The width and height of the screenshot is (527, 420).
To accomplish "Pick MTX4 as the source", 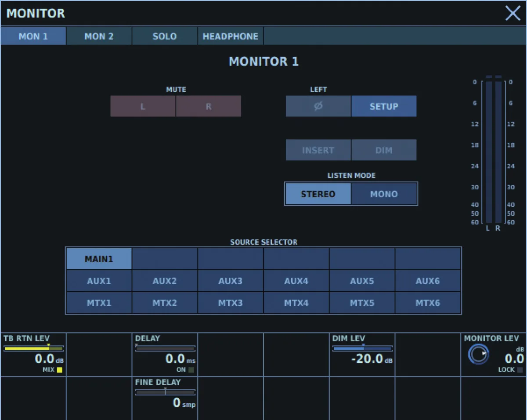I will pyautogui.click(x=296, y=303).
